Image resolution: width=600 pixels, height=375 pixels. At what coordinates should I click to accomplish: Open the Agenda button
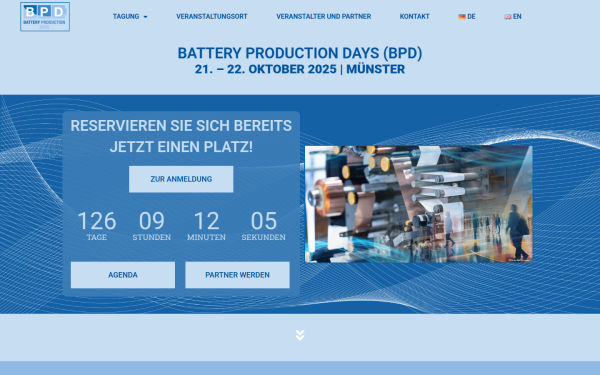(123, 275)
